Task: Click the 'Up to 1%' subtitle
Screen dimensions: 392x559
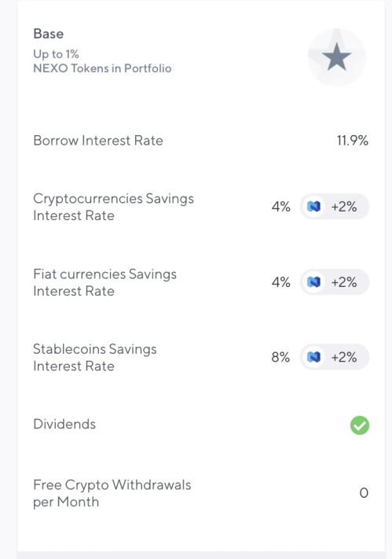Action: coord(56,54)
